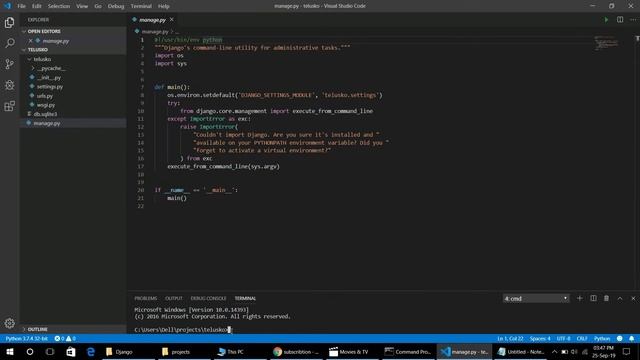
Task: Open Source Control view in activity bar
Action: 9,64
